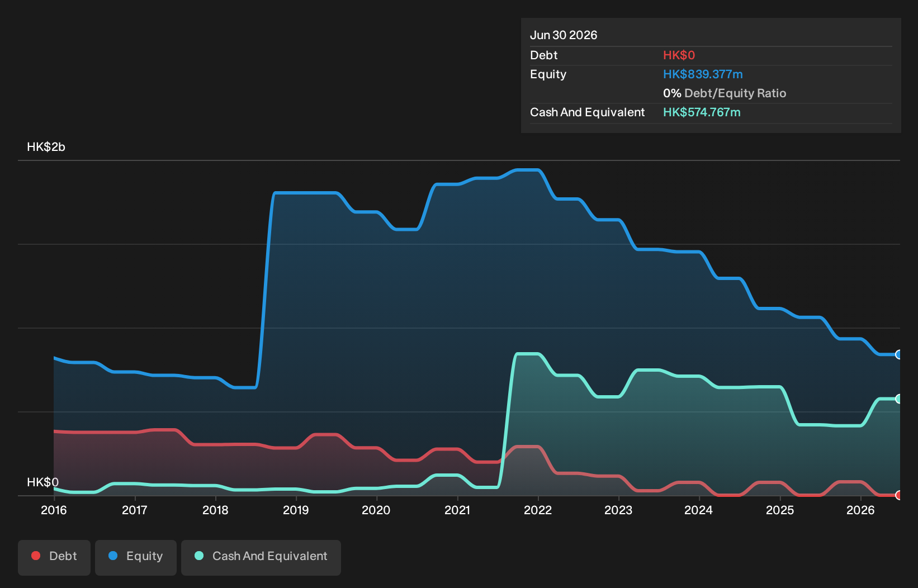918x588 pixels.
Task: Click the blue Equity legend dot
Action: (113, 556)
